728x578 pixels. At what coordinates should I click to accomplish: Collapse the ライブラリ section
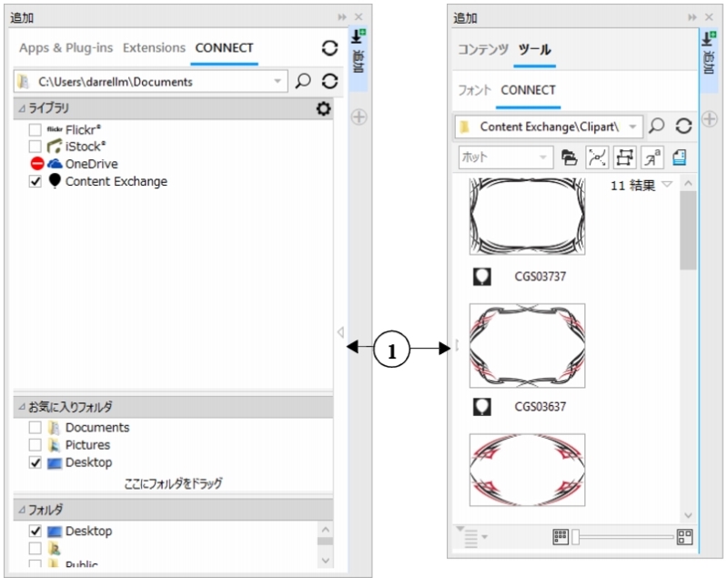23,109
